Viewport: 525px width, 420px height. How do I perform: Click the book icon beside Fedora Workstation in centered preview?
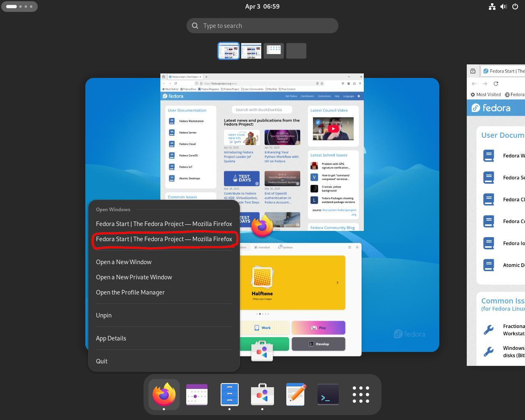tap(172, 121)
